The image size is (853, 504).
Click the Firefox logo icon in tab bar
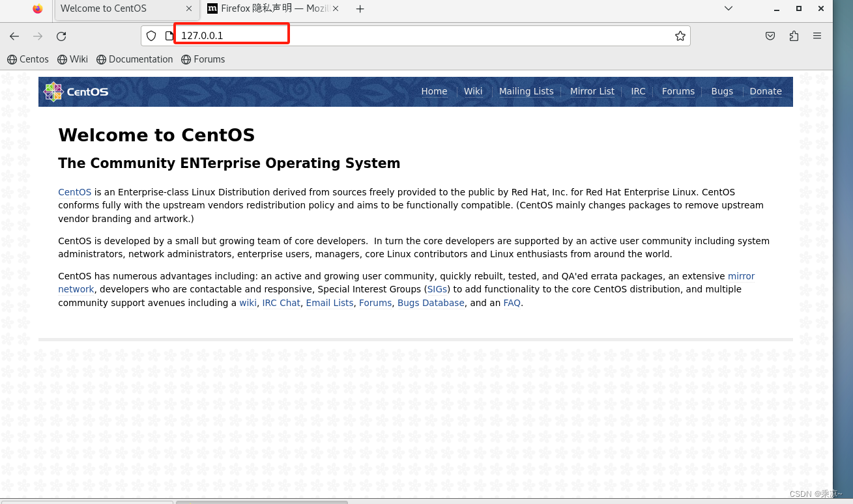tap(37, 8)
